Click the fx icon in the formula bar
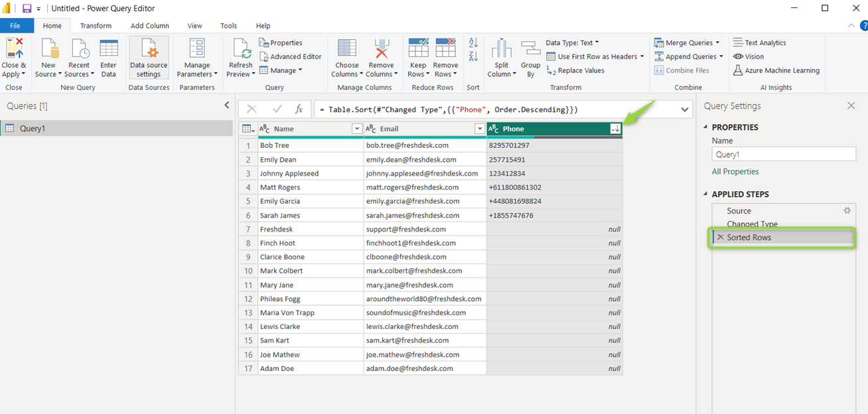 click(299, 109)
